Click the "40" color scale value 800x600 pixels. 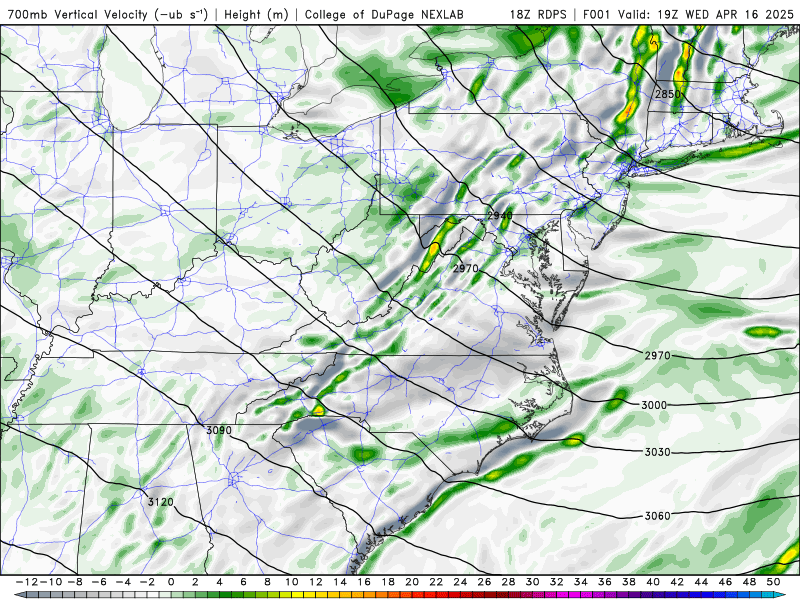pyautogui.click(x=653, y=582)
